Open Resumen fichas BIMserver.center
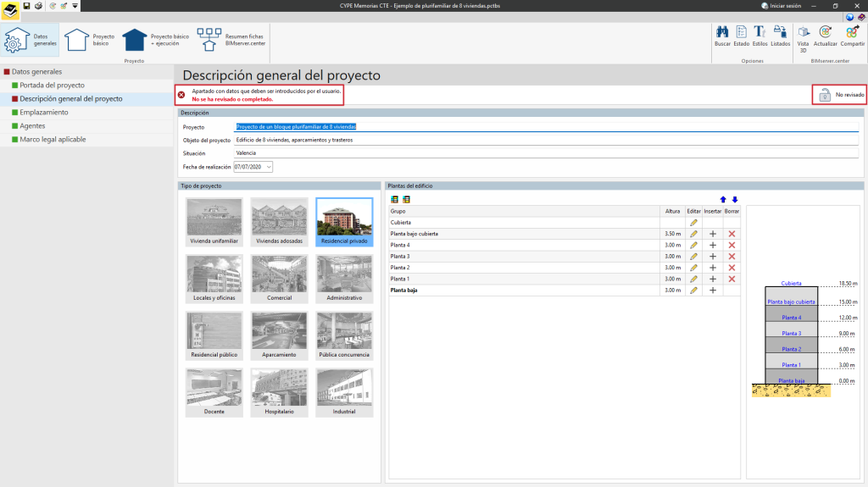868x487 pixels. [231, 40]
